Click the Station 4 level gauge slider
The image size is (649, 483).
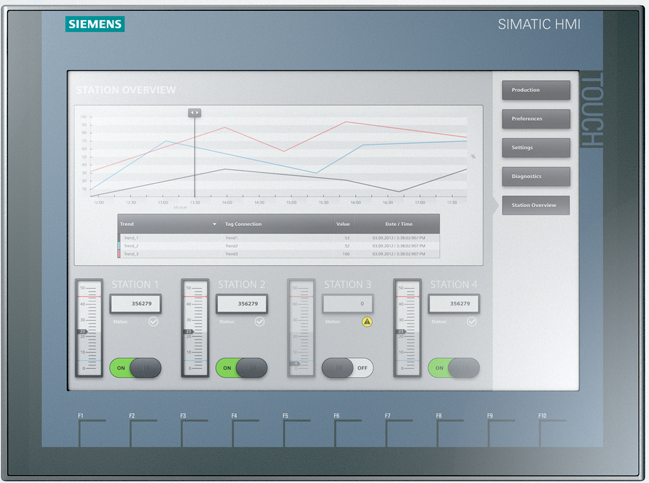pos(407,328)
